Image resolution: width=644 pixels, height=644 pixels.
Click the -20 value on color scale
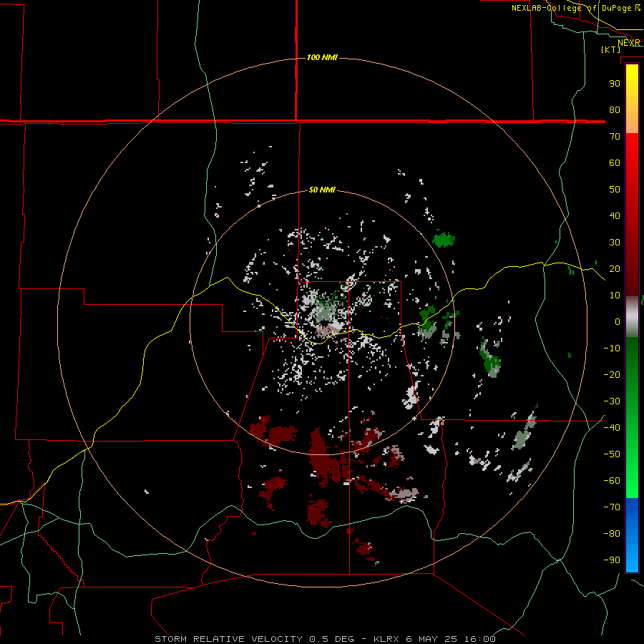pyautogui.click(x=612, y=374)
